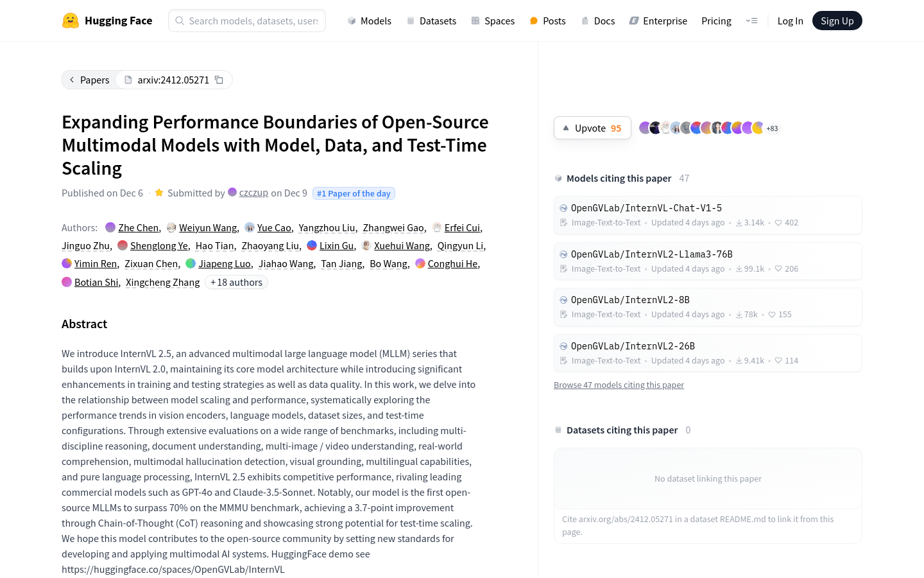Expand the +18 authors list
The height and width of the screenshot is (578, 924).
[236, 282]
